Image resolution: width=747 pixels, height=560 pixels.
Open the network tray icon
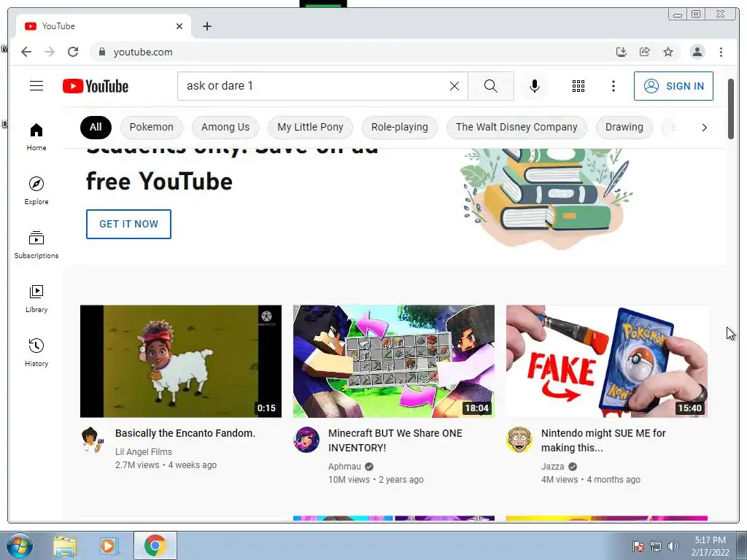click(x=656, y=546)
